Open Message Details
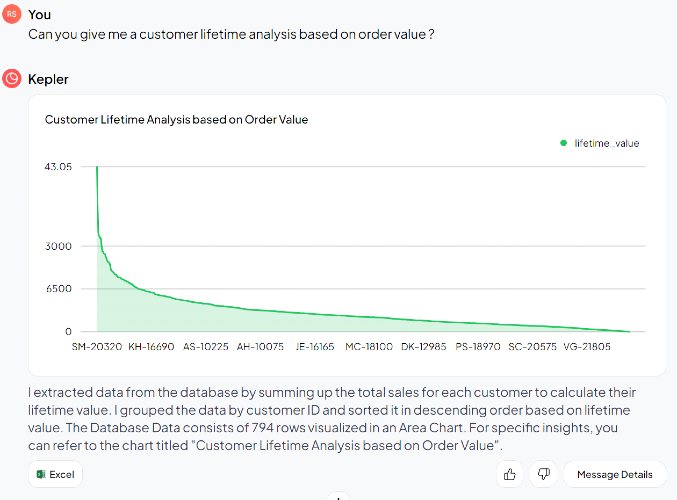The height and width of the screenshot is (500, 677). click(614, 474)
